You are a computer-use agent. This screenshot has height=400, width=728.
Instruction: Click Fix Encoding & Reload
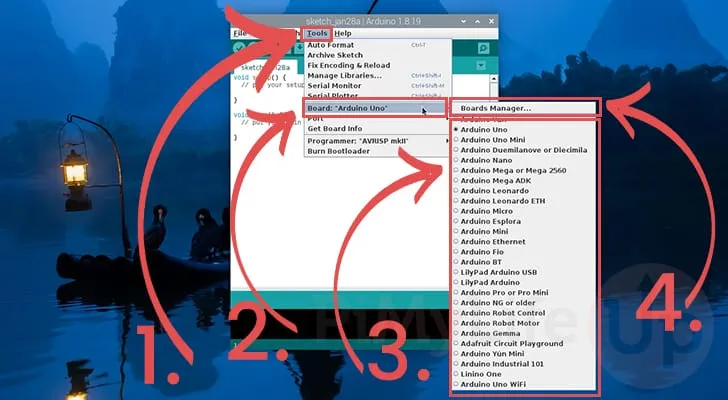point(377,65)
